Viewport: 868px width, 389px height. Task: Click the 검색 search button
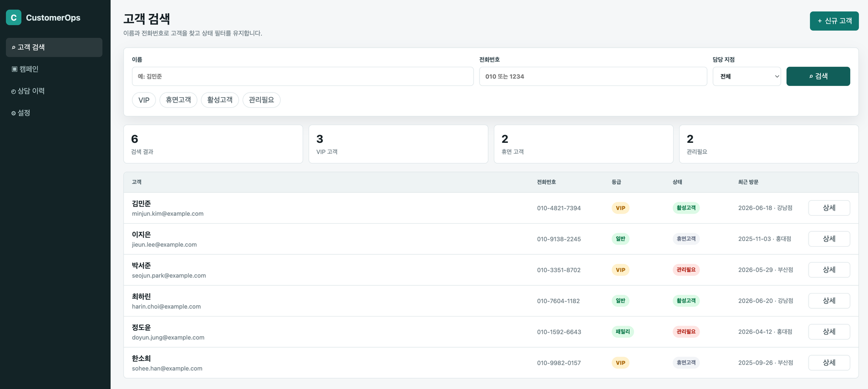coord(818,76)
